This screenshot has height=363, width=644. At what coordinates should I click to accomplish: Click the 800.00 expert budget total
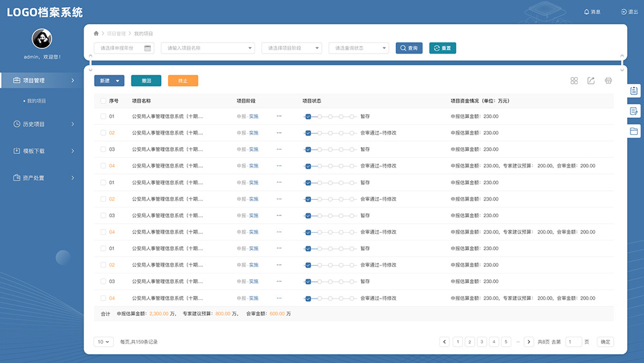click(x=223, y=313)
